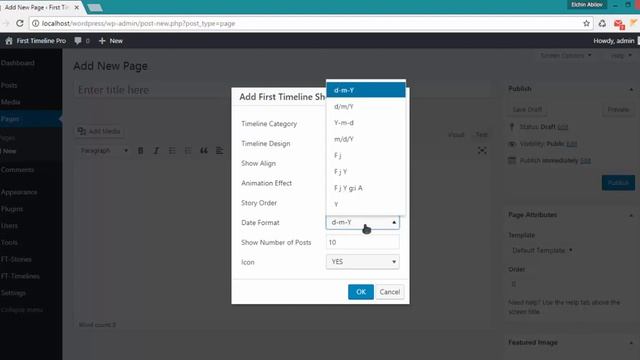The image size is (640, 360).
Task: Close the Add New Page browser tab
Action: [x=77, y=7]
